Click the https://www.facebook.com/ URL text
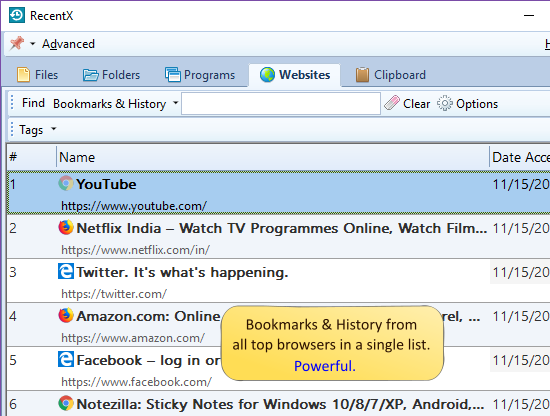 (136, 382)
